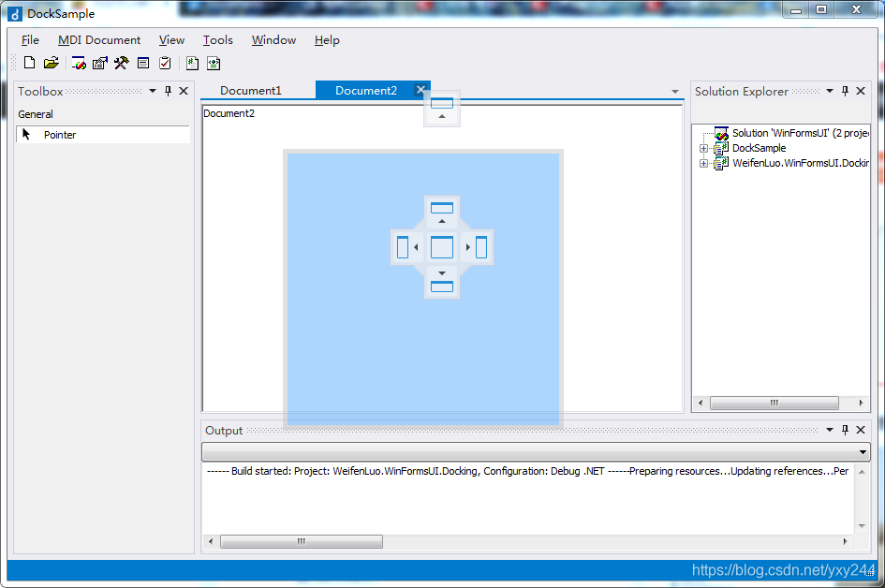
Task: Click Output vertical scroll-up arrow
Action: (x=862, y=472)
